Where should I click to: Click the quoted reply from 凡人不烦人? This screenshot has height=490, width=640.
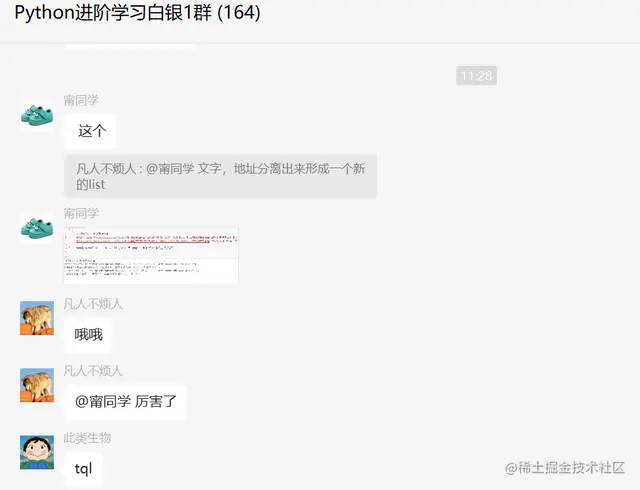click(x=220, y=176)
